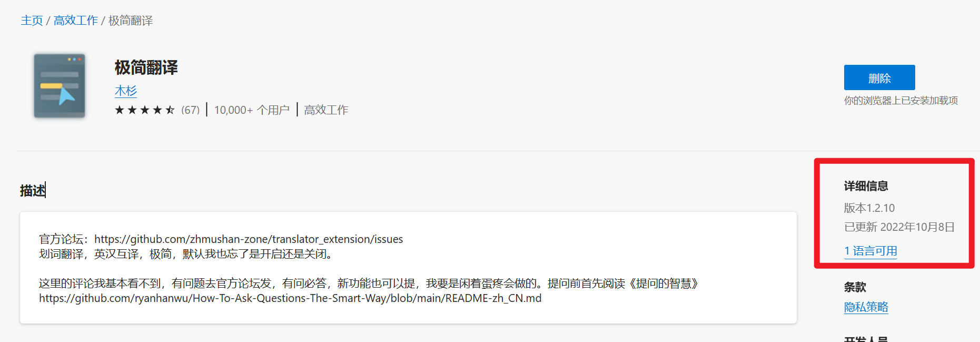Click the red dot on the extension logo

pyautogui.click(x=80, y=60)
